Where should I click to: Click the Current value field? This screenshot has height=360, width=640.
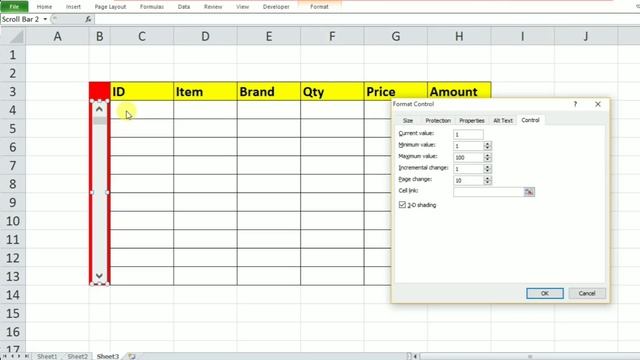click(x=468, y=134)
